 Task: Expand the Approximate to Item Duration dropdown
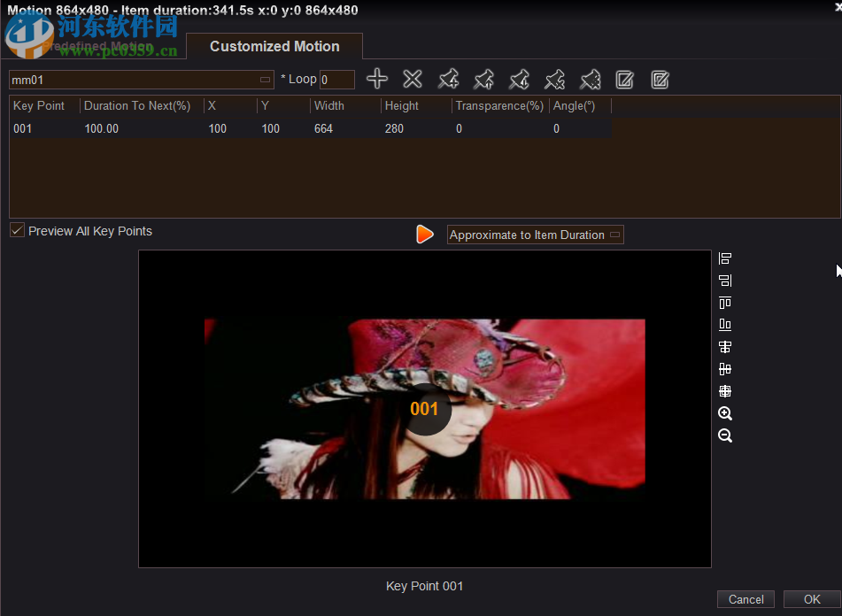coord(614,235)
